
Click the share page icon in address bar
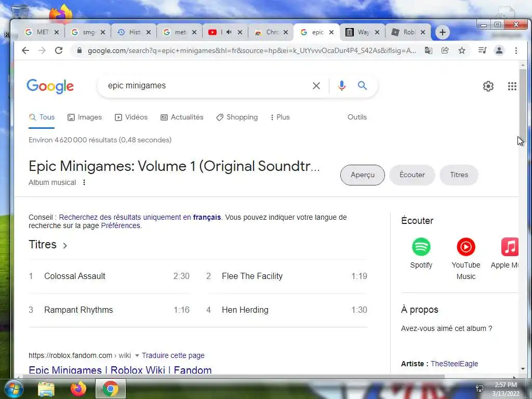click(x=445, y=50)
